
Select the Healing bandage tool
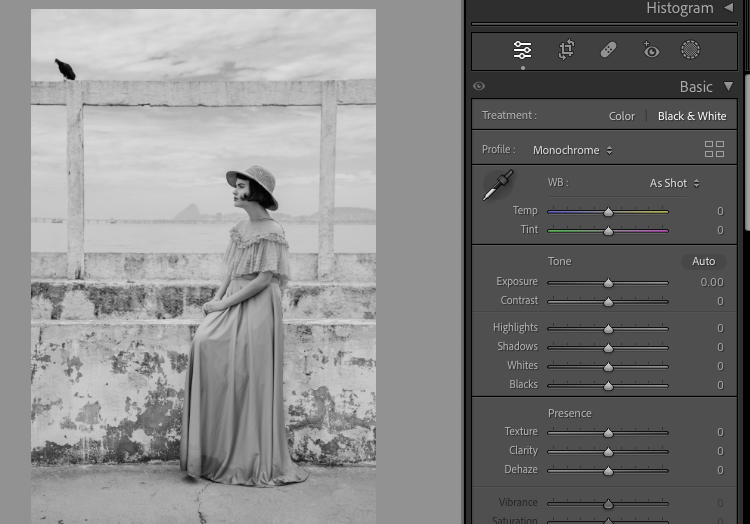[608, 50]
